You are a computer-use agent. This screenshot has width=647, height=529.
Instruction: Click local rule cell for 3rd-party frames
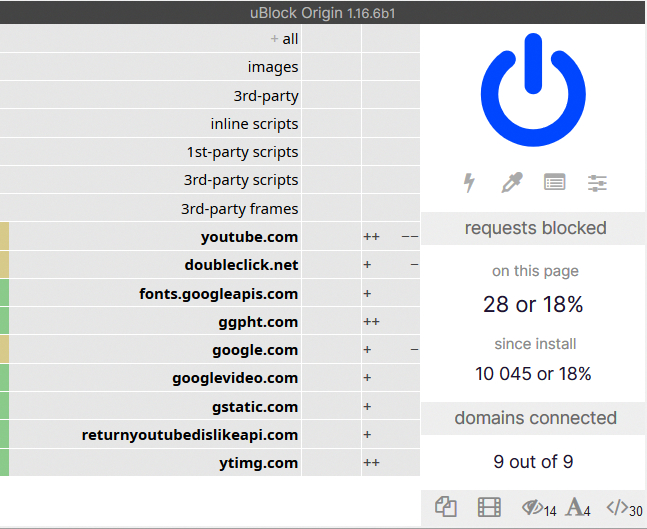(x=391, y=208)
